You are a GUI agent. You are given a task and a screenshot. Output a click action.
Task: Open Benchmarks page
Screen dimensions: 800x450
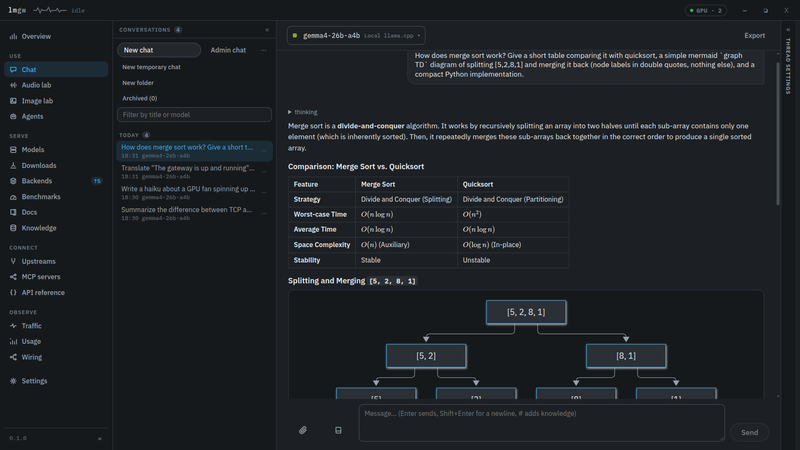point(56,196)
